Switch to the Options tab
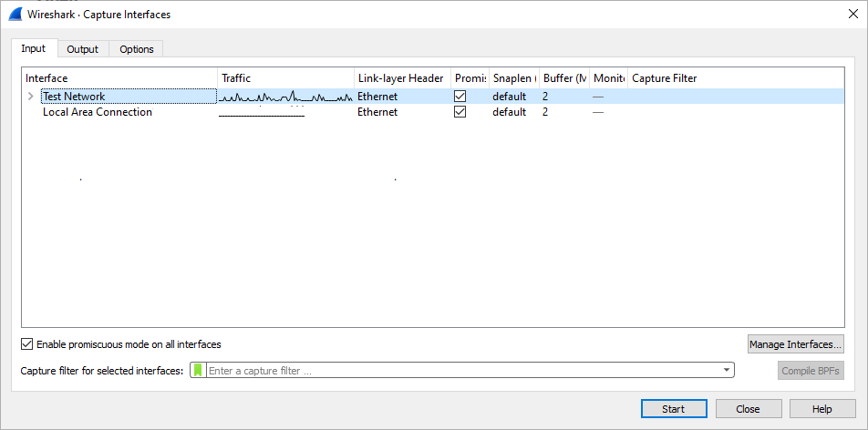Viewport: 868px width, 430px height. click(136, 49)
